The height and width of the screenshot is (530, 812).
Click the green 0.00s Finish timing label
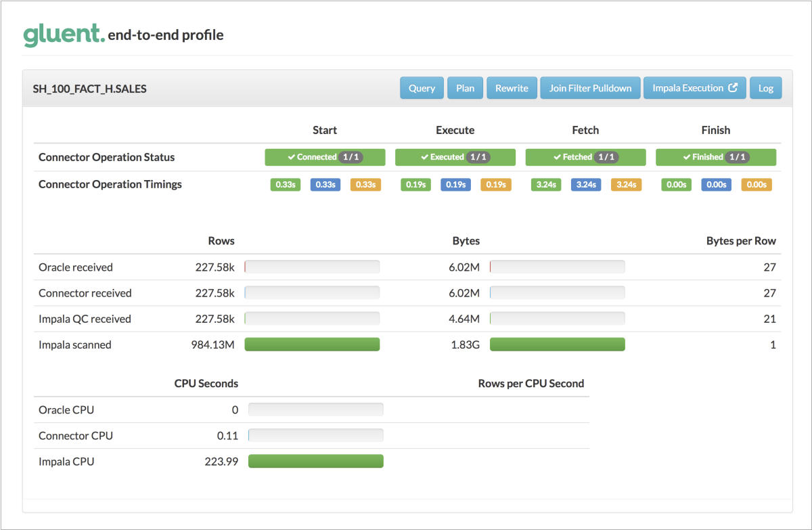click(x=677, y=185)
